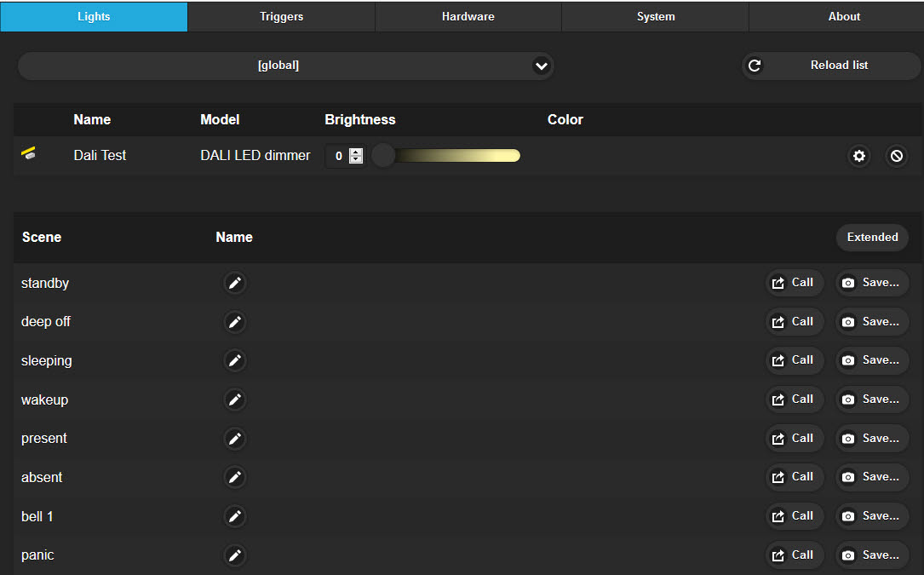Click the lamp icon next to Dali Test

tap(28, 155)
